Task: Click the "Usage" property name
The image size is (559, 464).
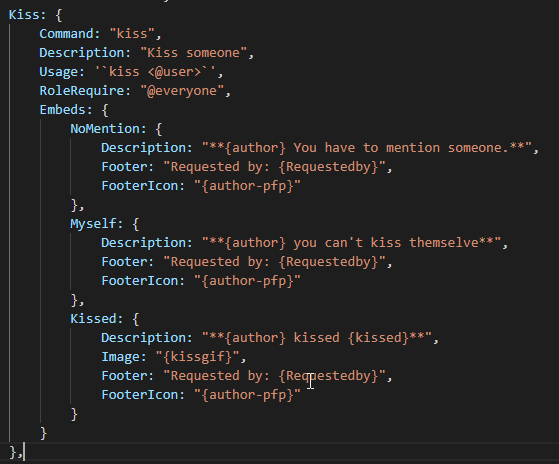Action: 58,72
